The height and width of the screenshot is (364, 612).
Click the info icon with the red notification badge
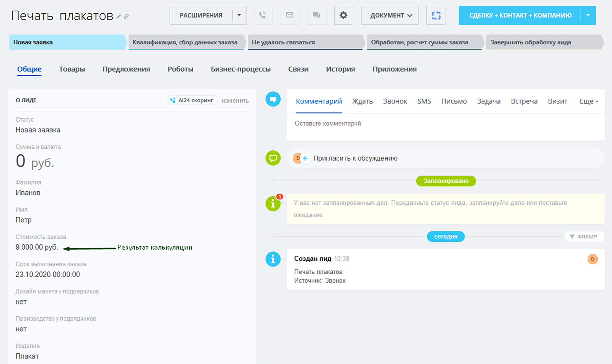(x=273, y=203)
